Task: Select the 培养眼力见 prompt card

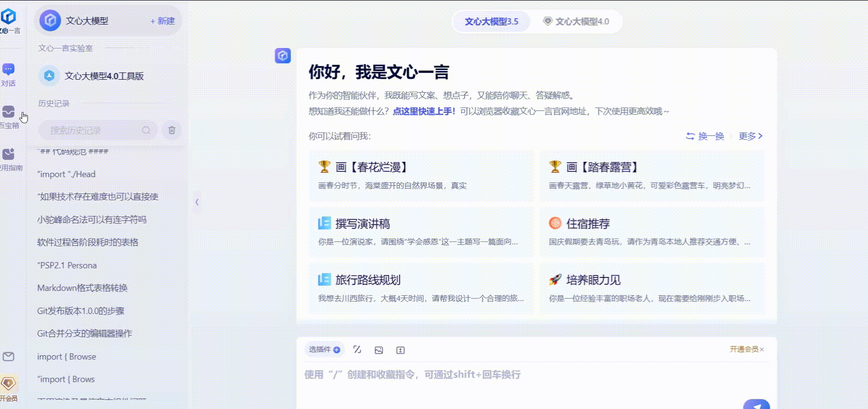Action: [652, 288]
